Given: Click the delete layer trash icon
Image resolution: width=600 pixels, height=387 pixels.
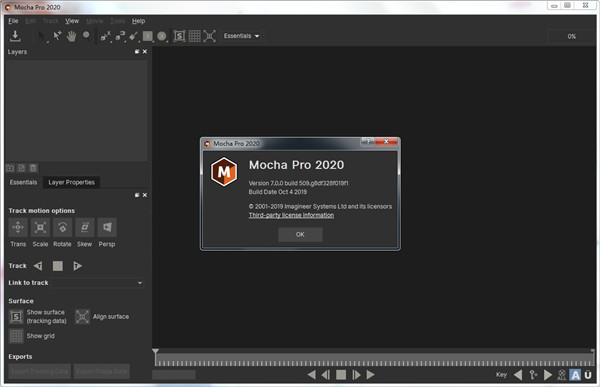Looking at the screenshot, I should pyautogui.click(x=33, y=168).
